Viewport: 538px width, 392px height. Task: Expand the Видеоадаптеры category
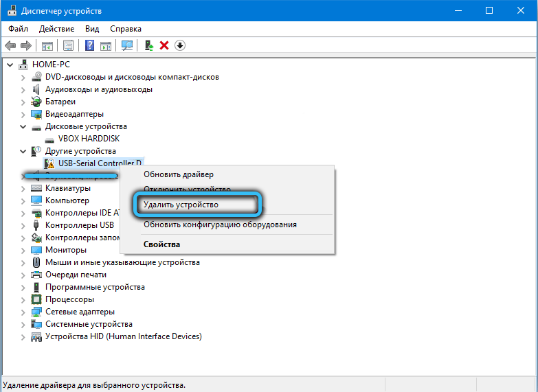click(24, 114)
